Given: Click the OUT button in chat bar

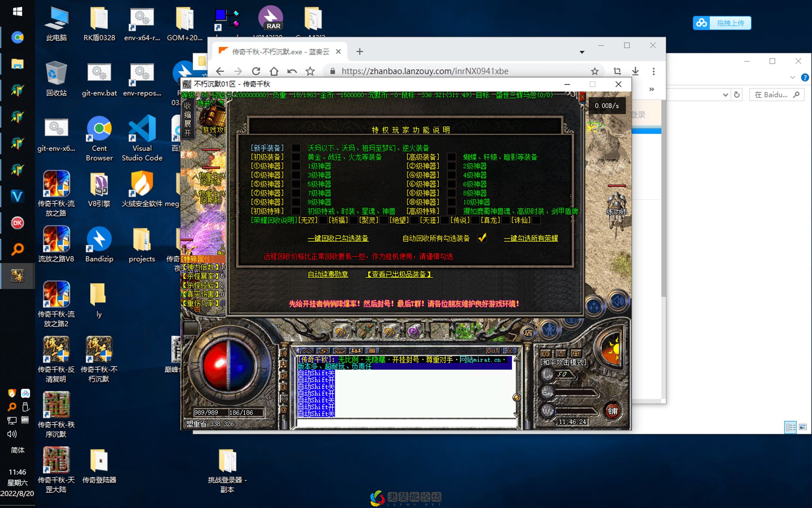Looking at the screenshot, I should click(x=493, y=351).
